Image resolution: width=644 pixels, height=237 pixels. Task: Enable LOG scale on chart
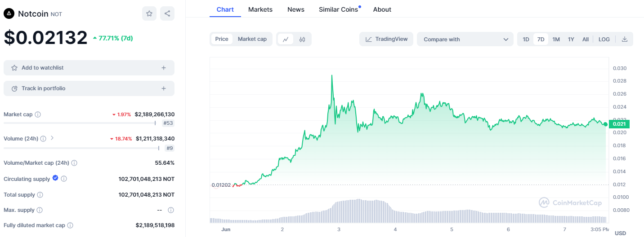pos(604,39)
